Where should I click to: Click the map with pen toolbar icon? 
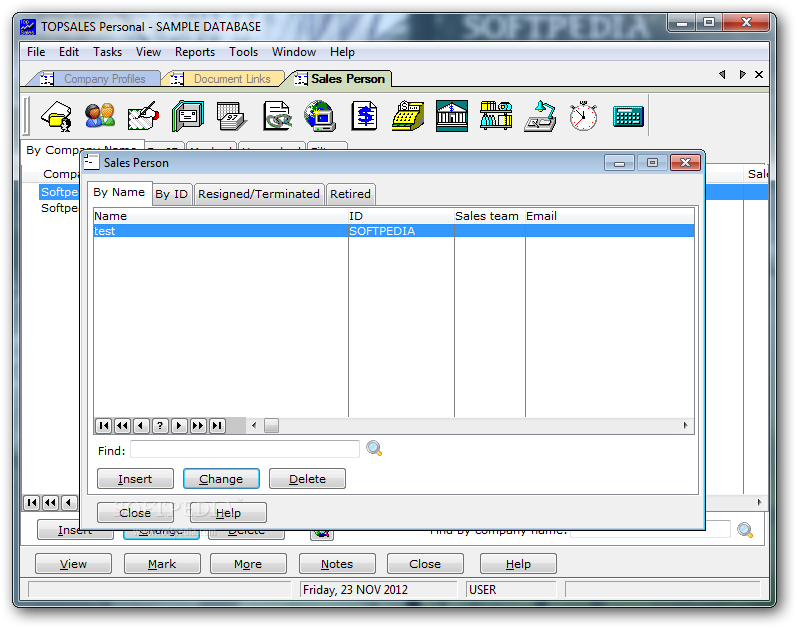coord(143,116)
